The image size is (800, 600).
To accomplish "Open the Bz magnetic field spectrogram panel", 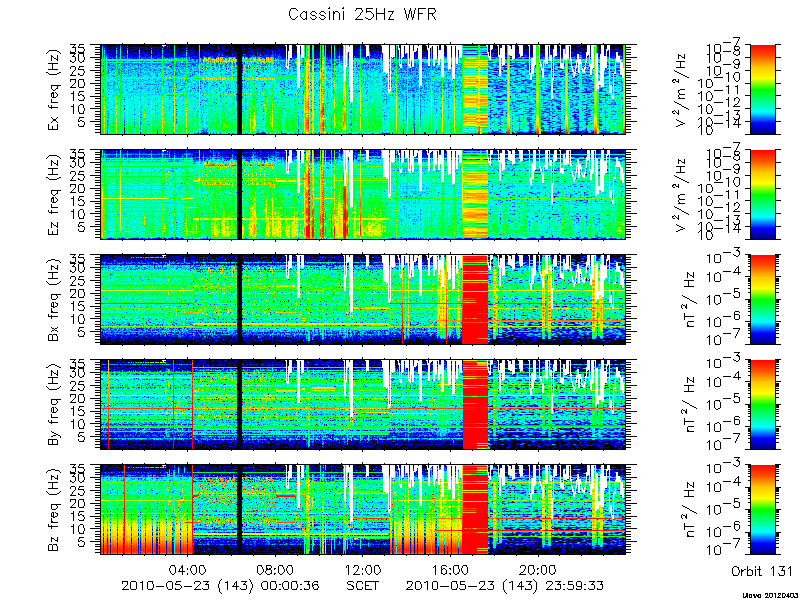I will click(363, 510).
